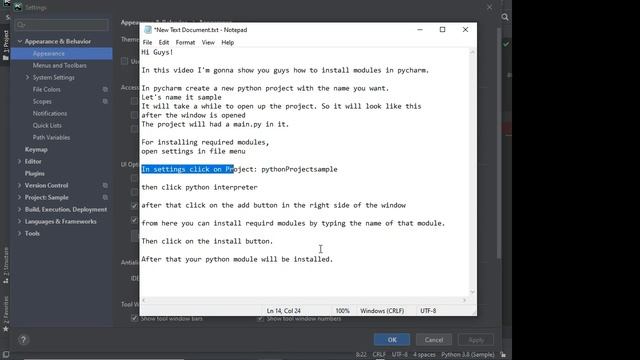The width and height of the screenshot is (640, 360).
Task: Select Scopes in Settings tree
Action: 42,101
